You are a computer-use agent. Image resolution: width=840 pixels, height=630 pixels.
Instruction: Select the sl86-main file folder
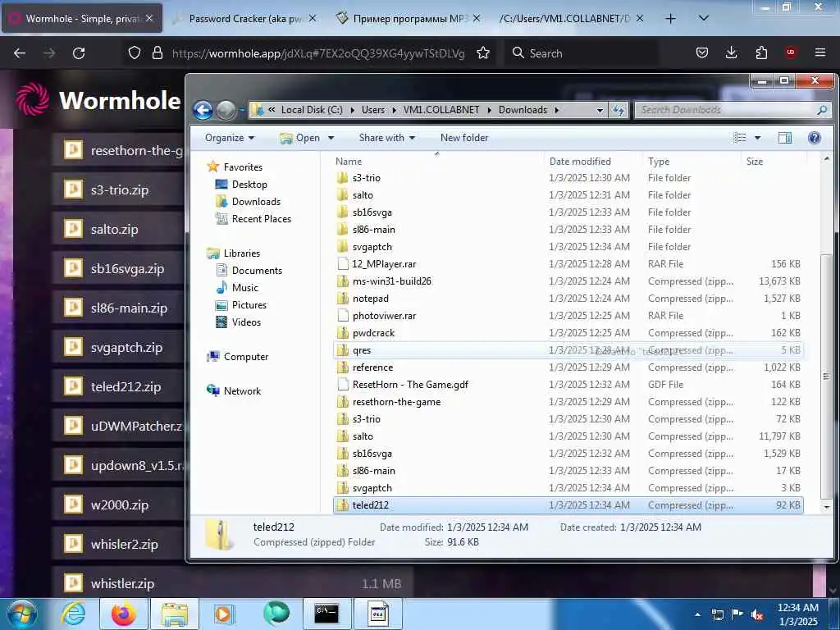click(568, 230)
